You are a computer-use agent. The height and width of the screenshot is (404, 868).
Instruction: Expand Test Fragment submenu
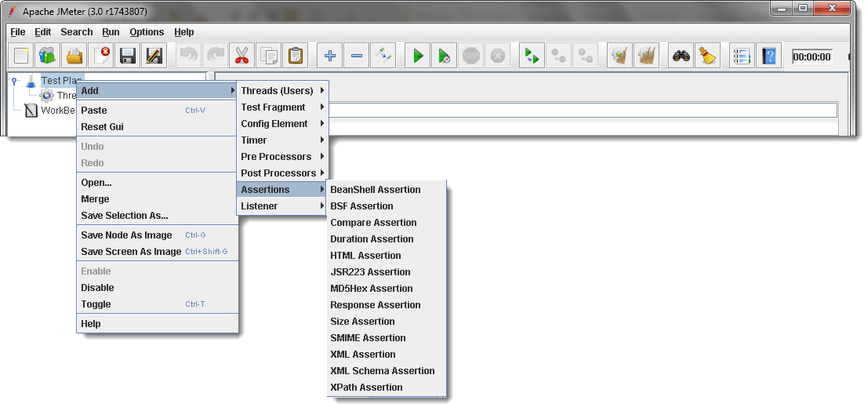click(283, 107)
